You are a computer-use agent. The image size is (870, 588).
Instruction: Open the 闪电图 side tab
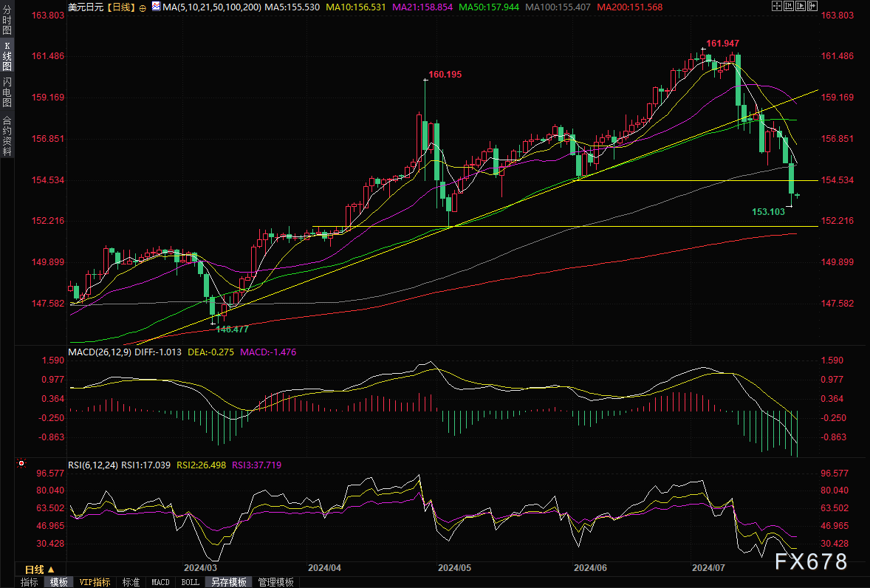(x=7, y=92)
